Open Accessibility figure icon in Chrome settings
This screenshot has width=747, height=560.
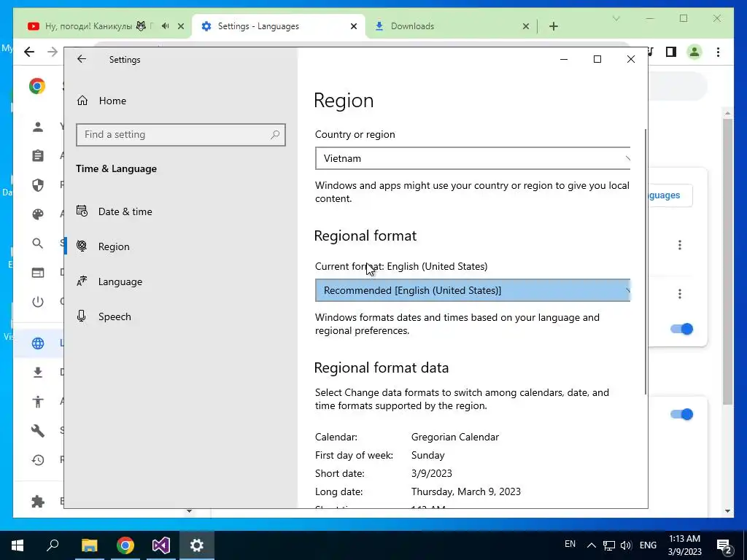click(38, 401)
